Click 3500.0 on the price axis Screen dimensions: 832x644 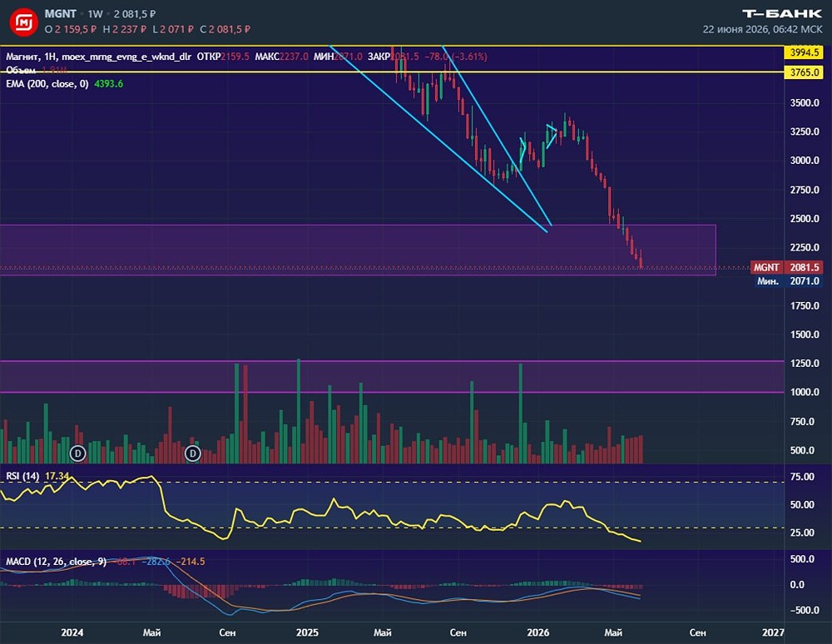pyautogui.click(x=805, y=103)
